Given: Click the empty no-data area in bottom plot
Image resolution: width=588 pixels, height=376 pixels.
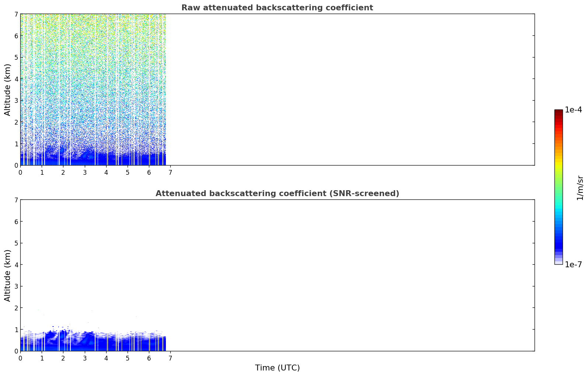Looking at the screenshot, I should click(350, 275).
